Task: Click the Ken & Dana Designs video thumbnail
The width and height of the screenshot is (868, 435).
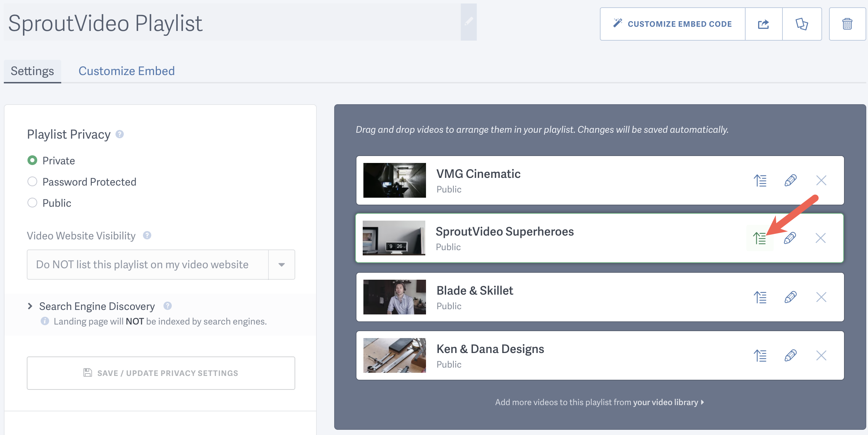Action: point(394,355)
